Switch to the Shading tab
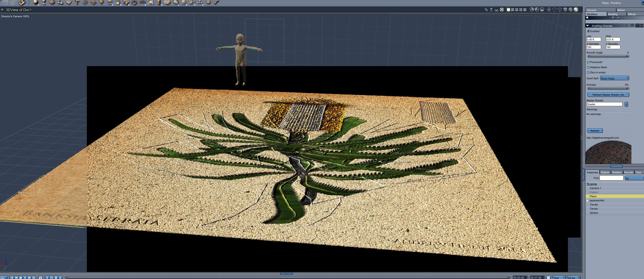644x279 pixels. pos(613,14)
